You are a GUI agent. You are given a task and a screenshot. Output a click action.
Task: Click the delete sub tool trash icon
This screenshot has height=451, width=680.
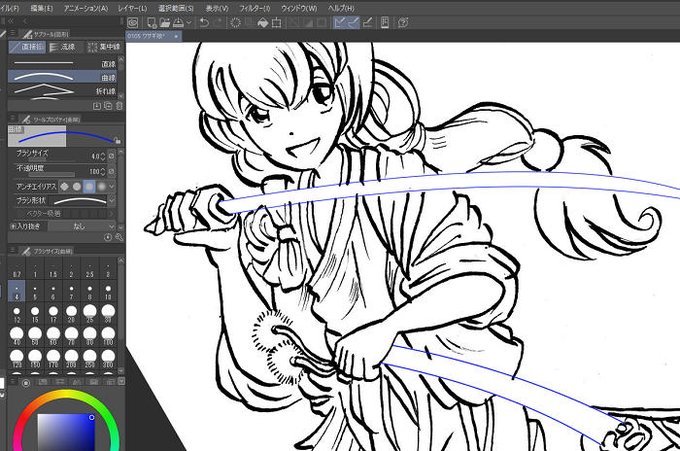pos(119,106)
